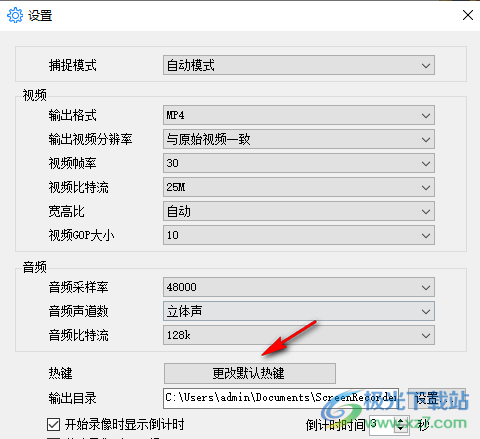Click the 设置 button beside output directory
The width and height of the screenshot is (480, 439).
tap(437, 398)
